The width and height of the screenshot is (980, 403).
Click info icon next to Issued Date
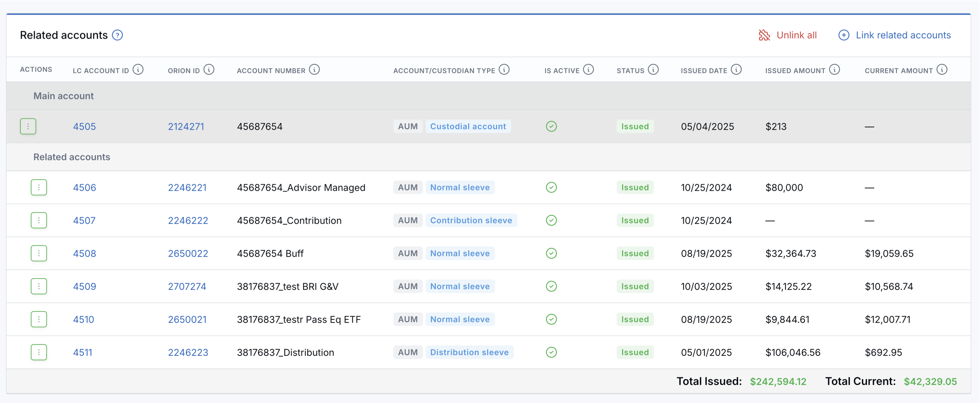coord(736,70)
